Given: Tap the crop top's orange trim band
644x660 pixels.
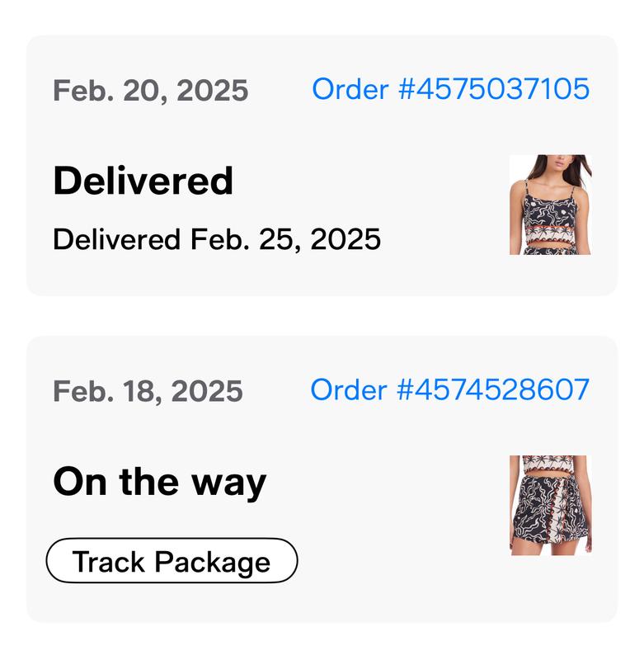Looking at the screenshot, I should coord(551,228).
